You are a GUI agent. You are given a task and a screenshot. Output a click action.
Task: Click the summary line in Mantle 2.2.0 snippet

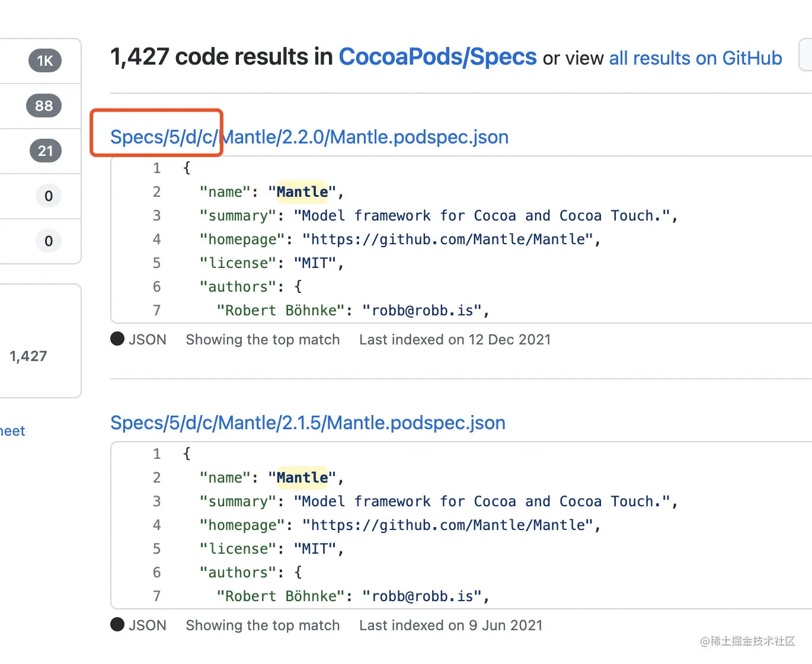point(439,216)
